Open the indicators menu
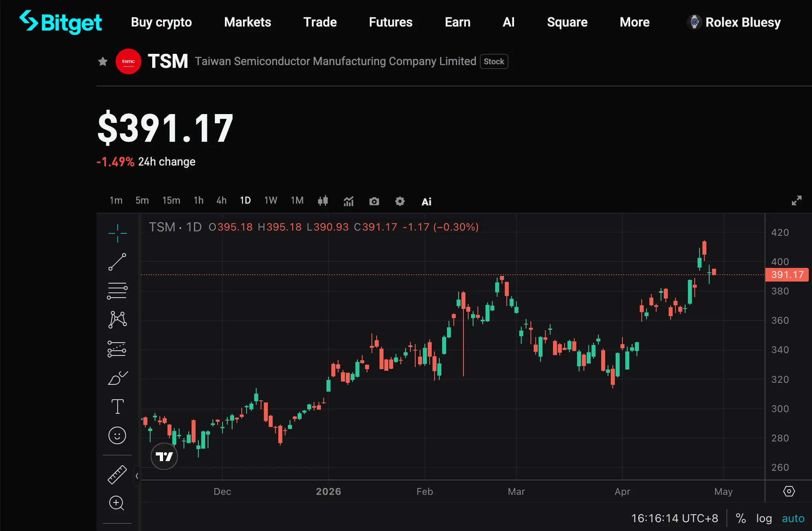Screen dimensions: 812x531 click(x=349, y=201)
